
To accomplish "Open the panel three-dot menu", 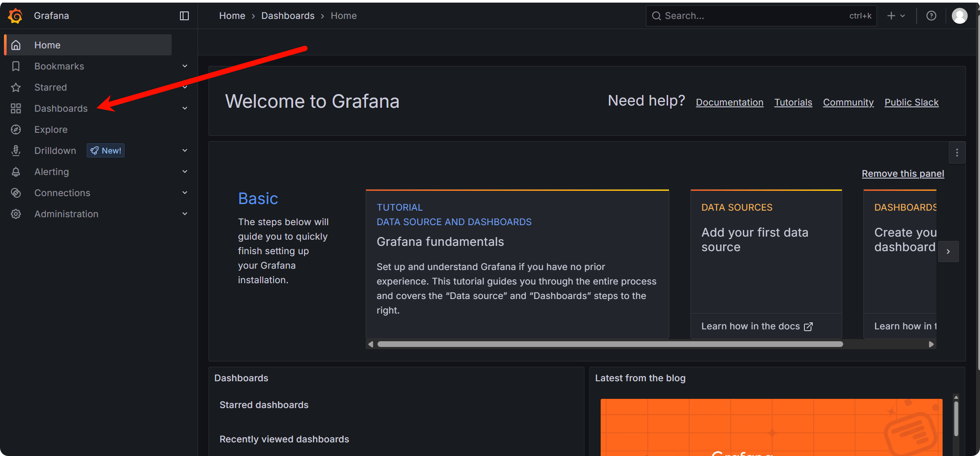I will [x=957, y=153].
